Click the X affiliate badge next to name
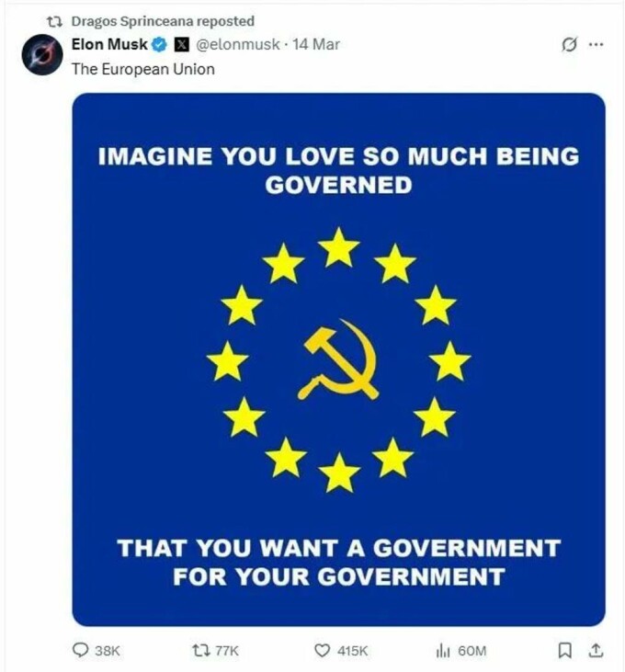The width and height of the screenshot is (625, 672). pos(182,44)
